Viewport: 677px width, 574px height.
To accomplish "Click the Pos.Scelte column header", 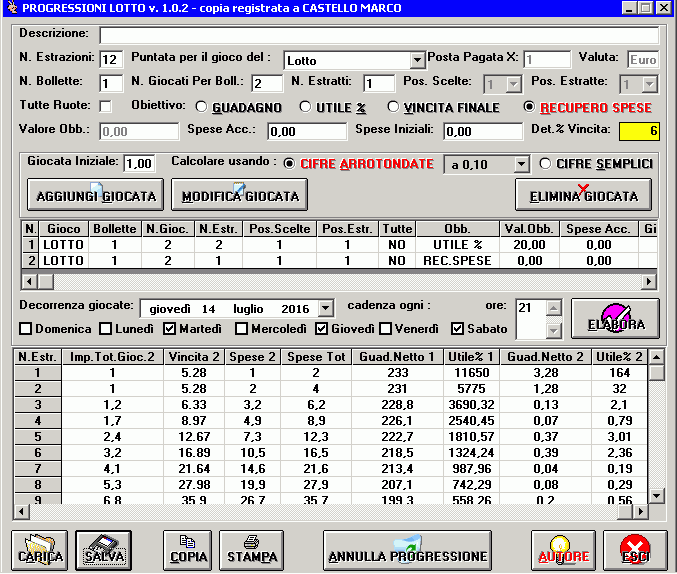I will 279,229.
